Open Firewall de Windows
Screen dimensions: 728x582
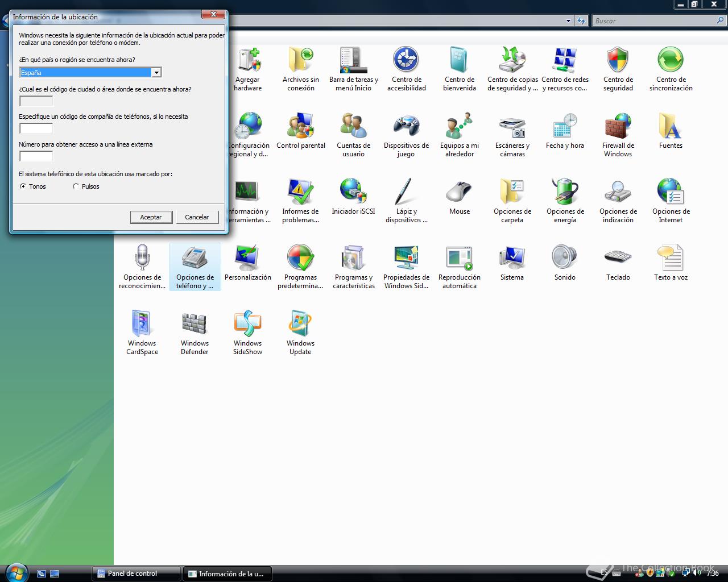pos(618,135)
